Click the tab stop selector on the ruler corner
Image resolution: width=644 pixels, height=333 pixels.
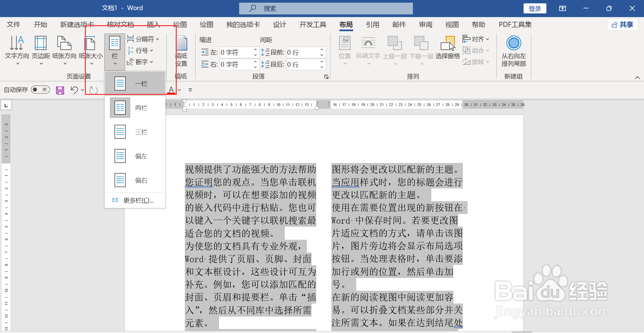point(6,105)
